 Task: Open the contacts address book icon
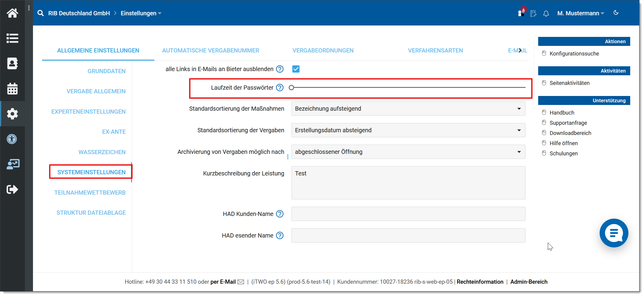[12, 64]
